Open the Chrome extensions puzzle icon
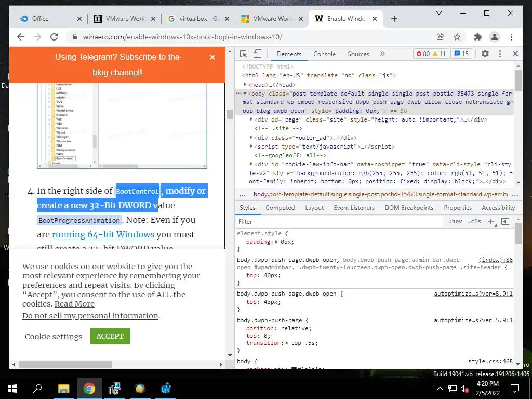The image size is (532, 399). tap(478, 37)
